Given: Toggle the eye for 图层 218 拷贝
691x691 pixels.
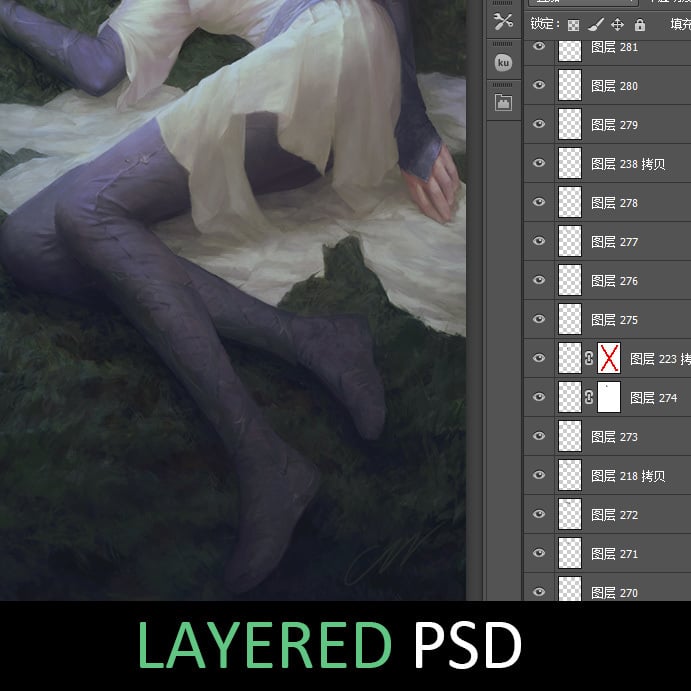Looking at the screenshot, I should (539, 475).
